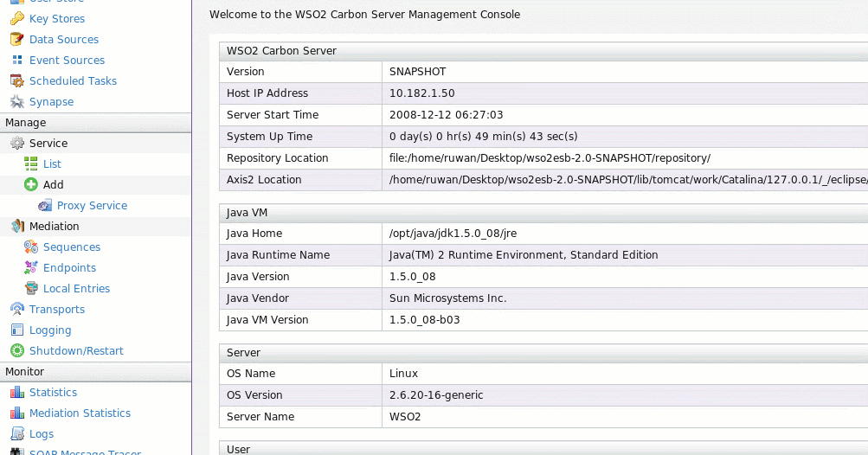Click the Server Name value WSO2

click(405, 416)
